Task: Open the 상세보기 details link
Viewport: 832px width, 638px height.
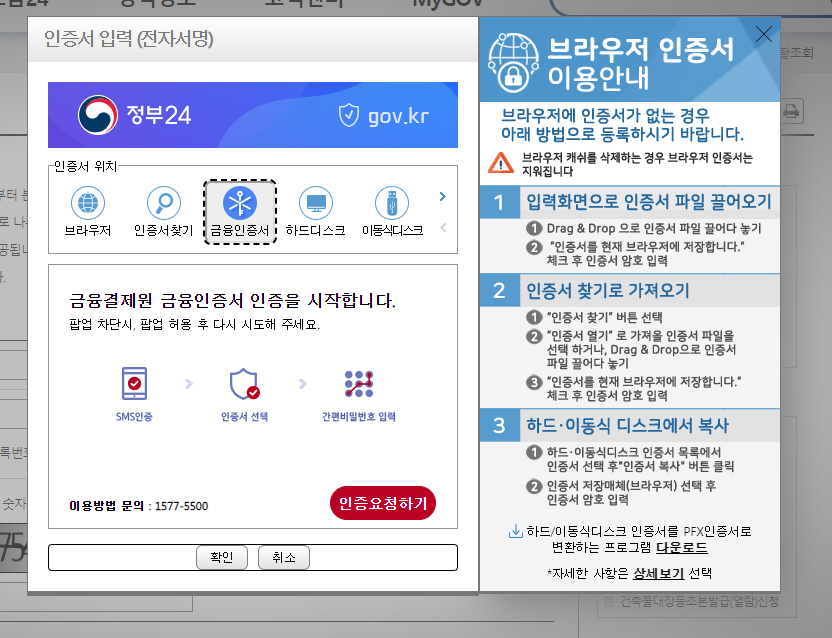Action: coord(658,573)
